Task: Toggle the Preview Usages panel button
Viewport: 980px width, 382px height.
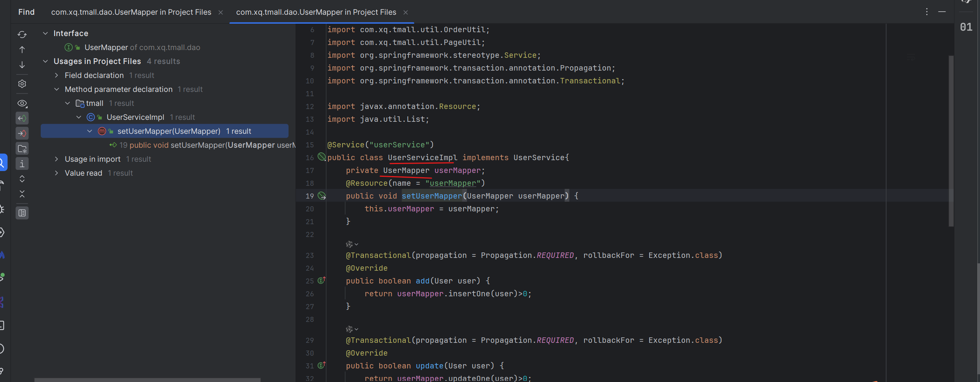Action: 22,213
